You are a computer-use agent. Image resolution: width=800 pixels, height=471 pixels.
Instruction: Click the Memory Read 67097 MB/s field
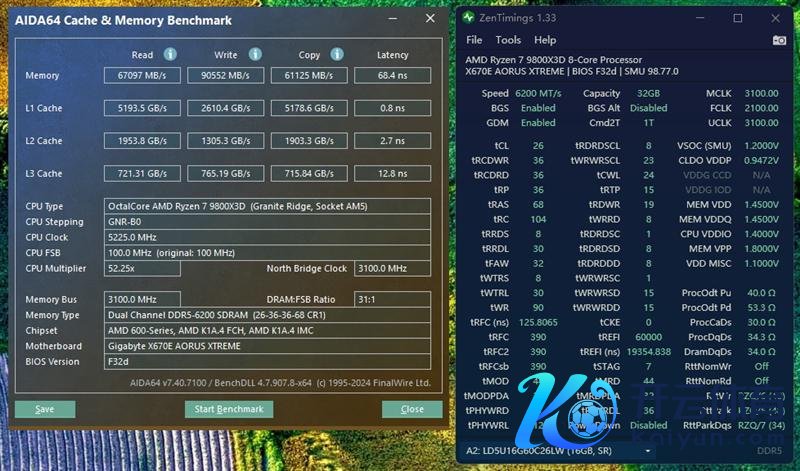click(142, 75)
